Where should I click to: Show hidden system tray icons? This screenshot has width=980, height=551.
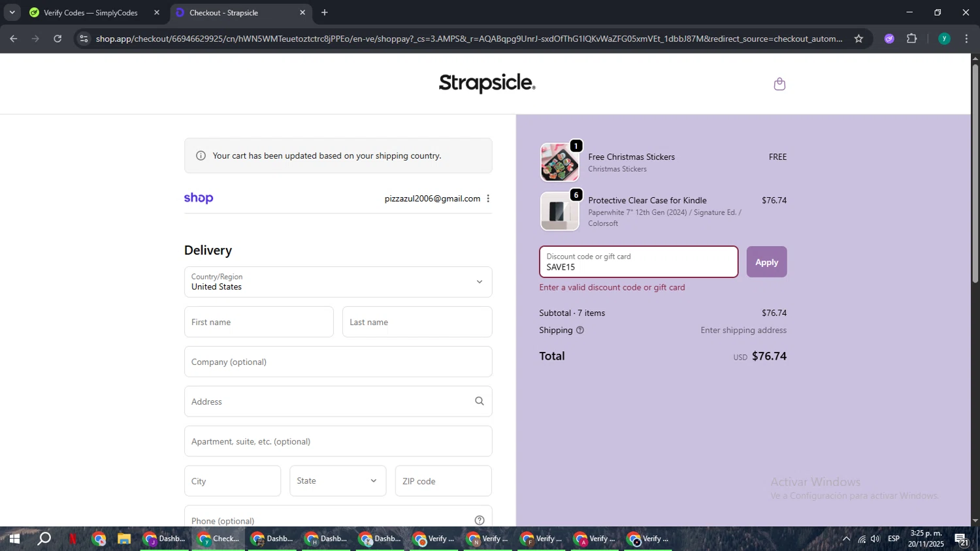coord(846,539)
